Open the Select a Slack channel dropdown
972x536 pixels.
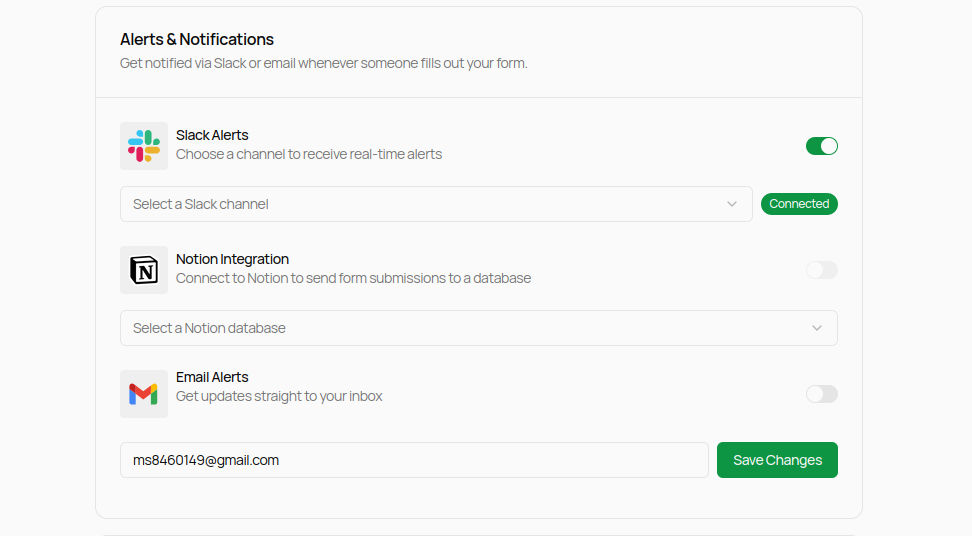pyautogui.click(x=436, y=204)
